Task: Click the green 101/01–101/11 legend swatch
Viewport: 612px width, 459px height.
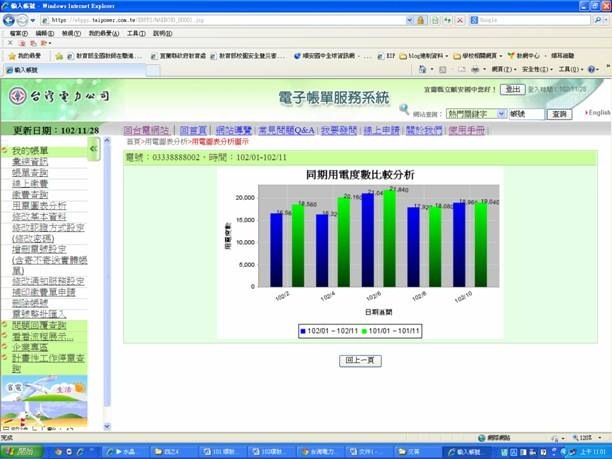Action: pos(364,331)
